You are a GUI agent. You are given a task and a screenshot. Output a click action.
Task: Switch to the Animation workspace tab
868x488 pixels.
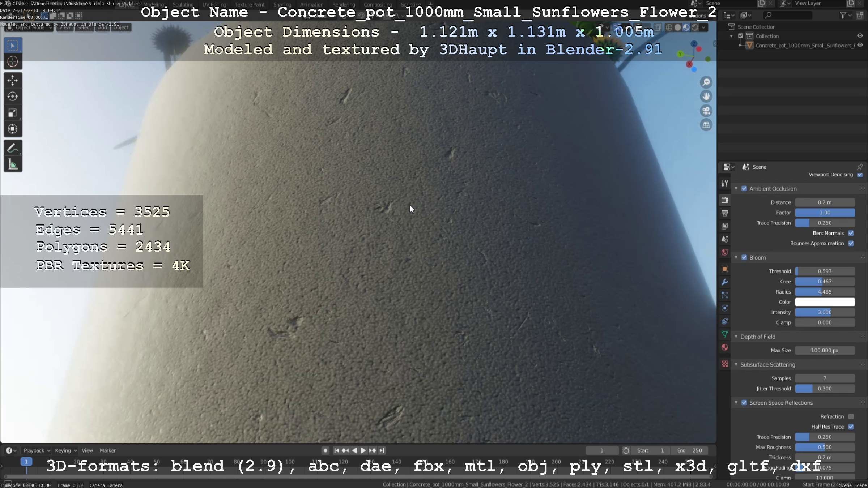click(312, 5)
